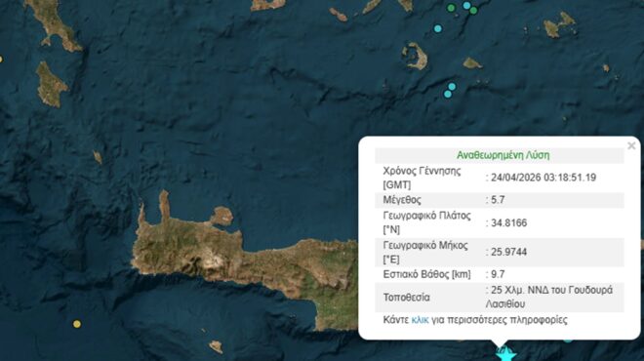
Task: Select the latitude value 34.8166
Action: pos(509,223)
